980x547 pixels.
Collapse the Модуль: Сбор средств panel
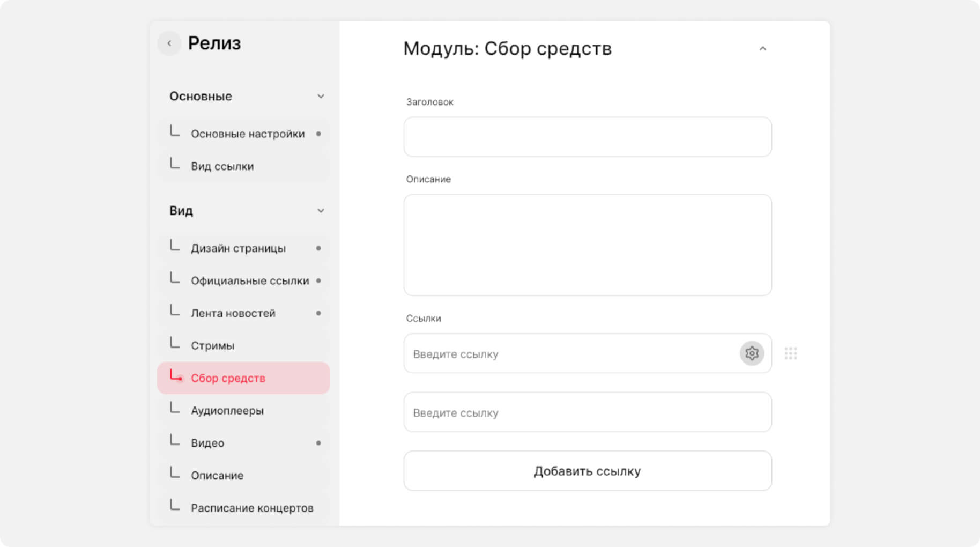click(x=762, y=49)
